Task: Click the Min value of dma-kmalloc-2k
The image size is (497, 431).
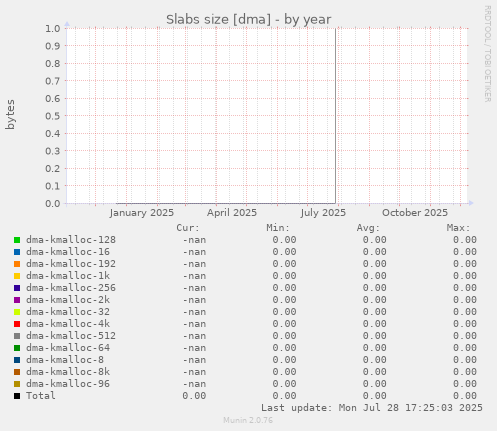Action: point(284,300)
